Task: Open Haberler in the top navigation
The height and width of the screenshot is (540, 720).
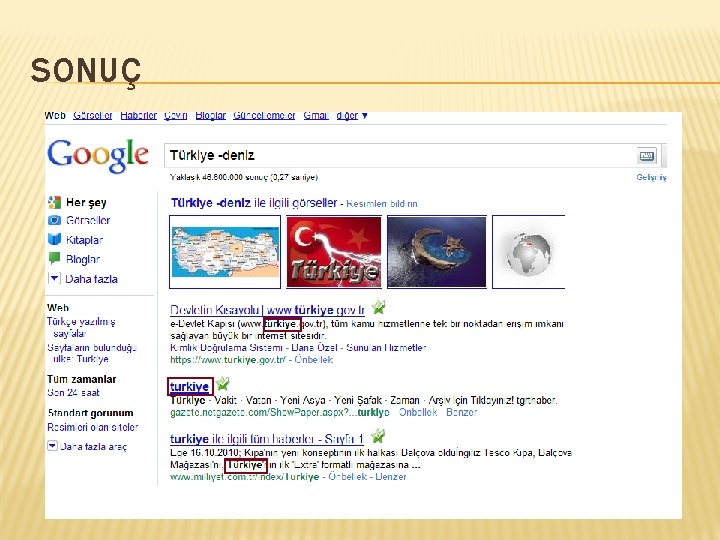Action: point(139,116)
